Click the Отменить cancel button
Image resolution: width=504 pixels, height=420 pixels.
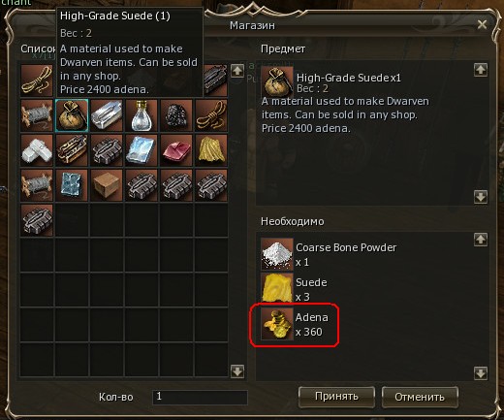coord(420,397)
